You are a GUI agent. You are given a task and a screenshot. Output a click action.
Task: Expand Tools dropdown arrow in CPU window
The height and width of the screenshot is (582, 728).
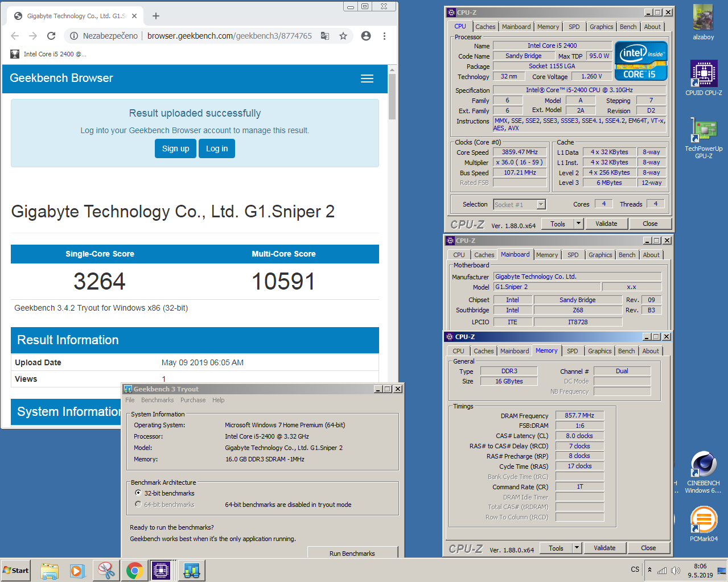[579, 224]
